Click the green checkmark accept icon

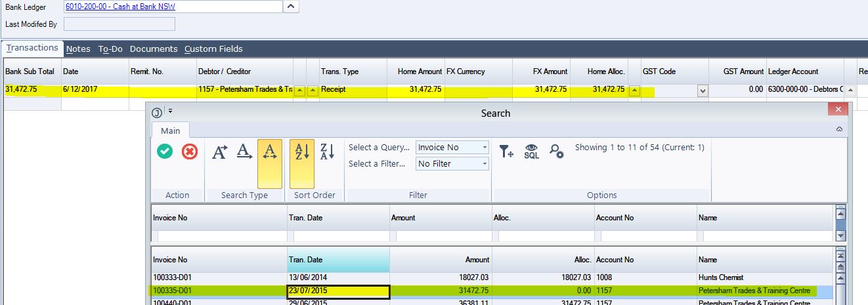point(165,152)
